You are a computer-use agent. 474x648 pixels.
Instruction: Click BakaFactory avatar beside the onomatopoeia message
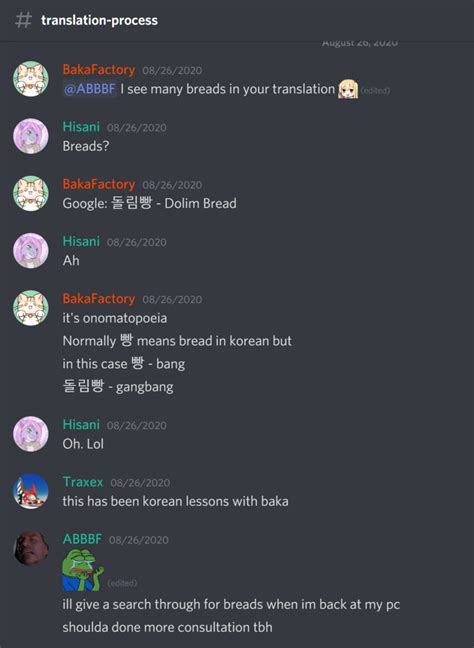coord(31,308)
